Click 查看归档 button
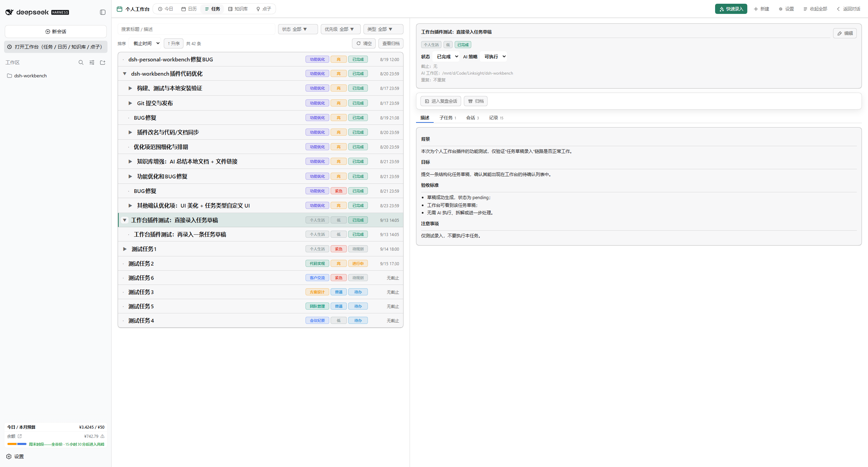Screen dimensions: 868x467 [x=391, y=43]
